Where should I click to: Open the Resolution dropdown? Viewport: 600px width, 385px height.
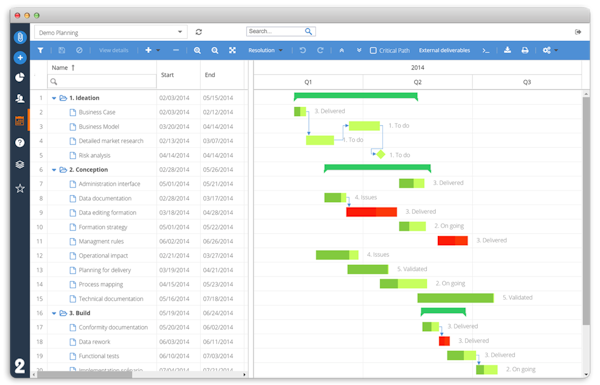point(266,51)
